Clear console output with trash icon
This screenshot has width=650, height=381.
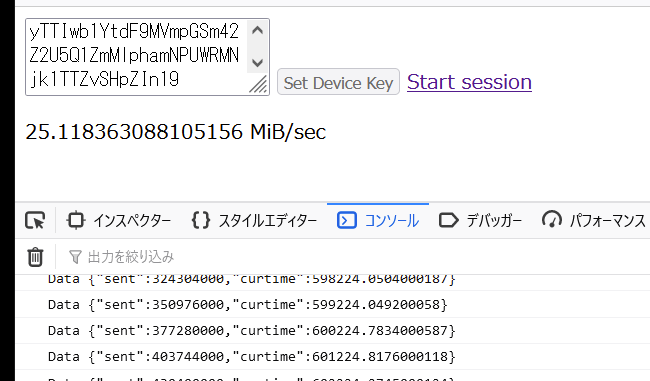click(x=35, y=257)
